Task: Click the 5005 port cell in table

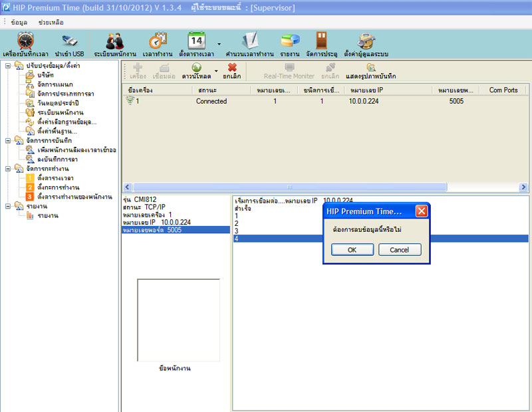Action: tap(456, 101)
